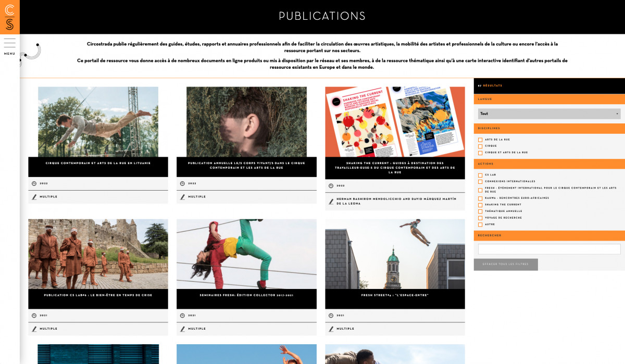
Task: Click the pencil icon beside Herman Bashiron Mendolicchio
Action: pyautogui.click(x=331, y=201)
